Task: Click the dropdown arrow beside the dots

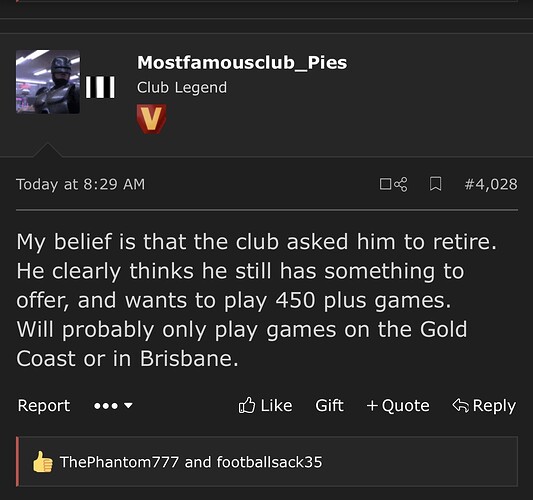Action: tap(128, 406)
